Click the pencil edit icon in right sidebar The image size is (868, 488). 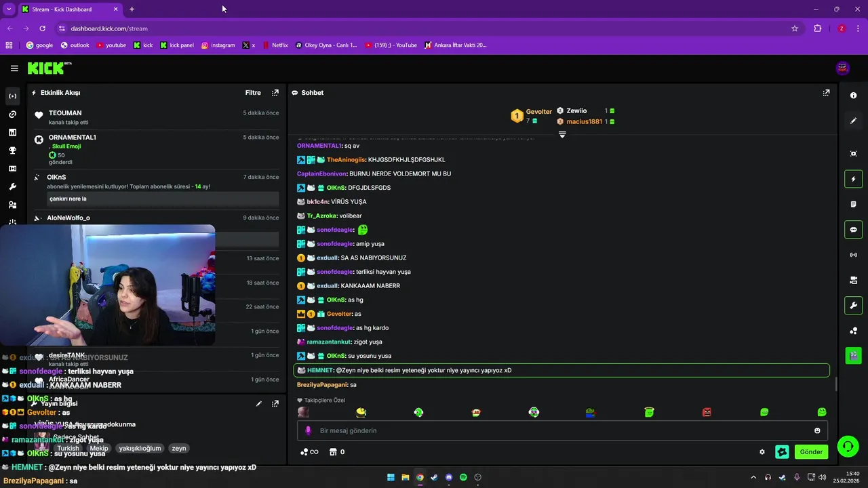[853, 121]
